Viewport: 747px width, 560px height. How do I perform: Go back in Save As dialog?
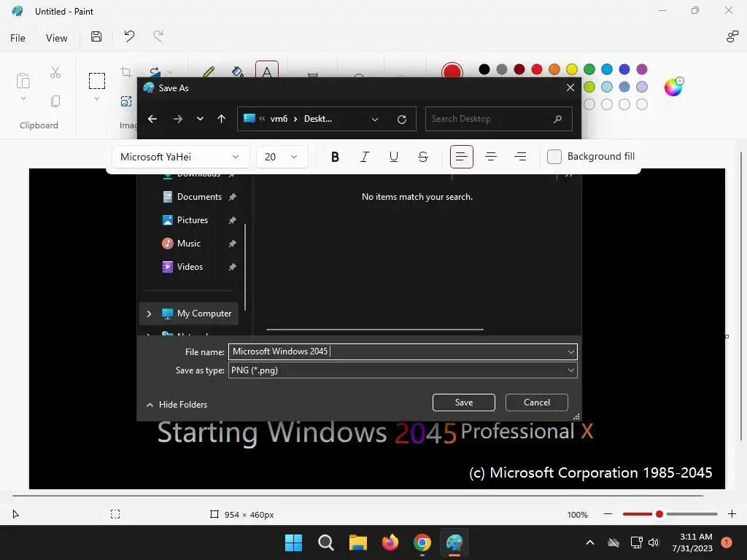click(152, 119)
